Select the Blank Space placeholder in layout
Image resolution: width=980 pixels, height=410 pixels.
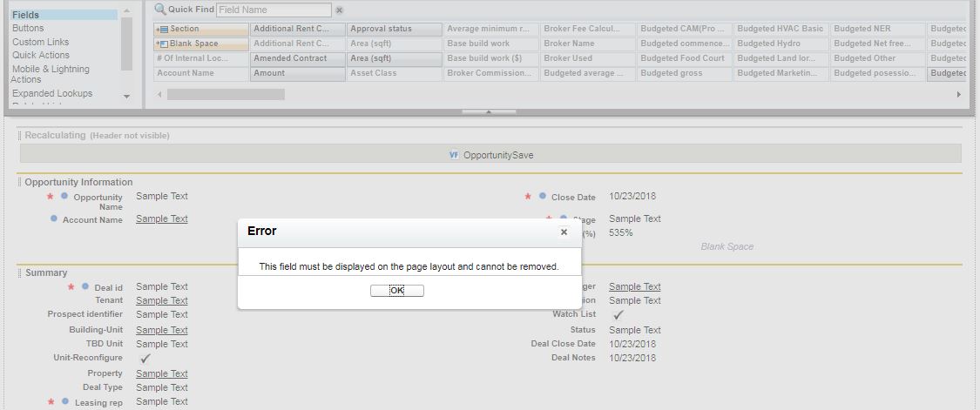tap(727, 247)
